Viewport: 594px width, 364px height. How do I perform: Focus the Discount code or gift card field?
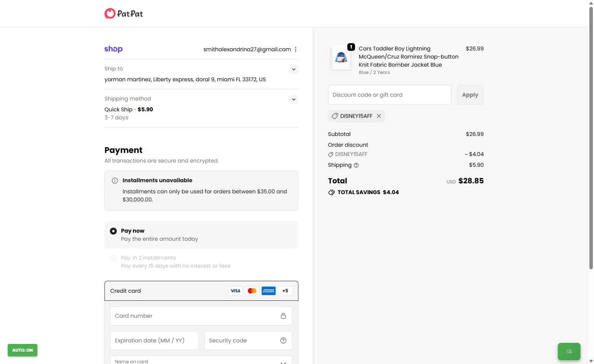click(389, 95)
